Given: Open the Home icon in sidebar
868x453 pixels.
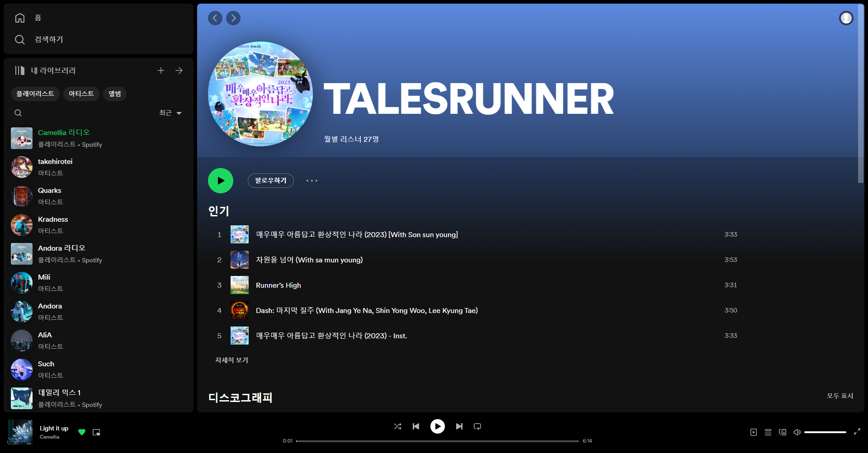Looking at the screenshot, I should 20,18.
